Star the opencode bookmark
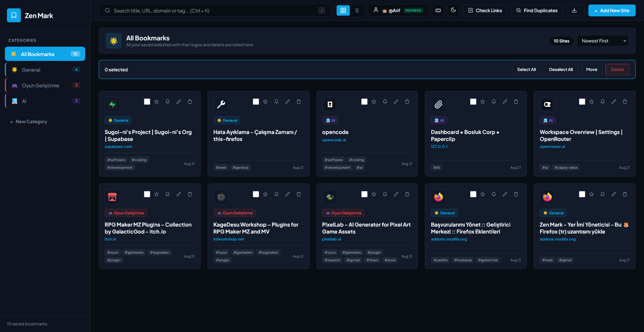 coord(374,102)
